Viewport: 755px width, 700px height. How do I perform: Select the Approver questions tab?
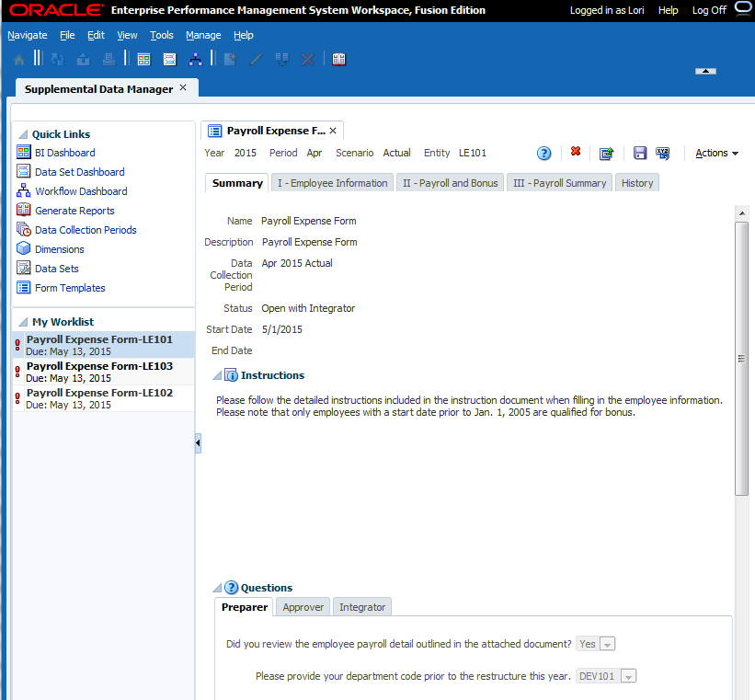click(303, 607)
